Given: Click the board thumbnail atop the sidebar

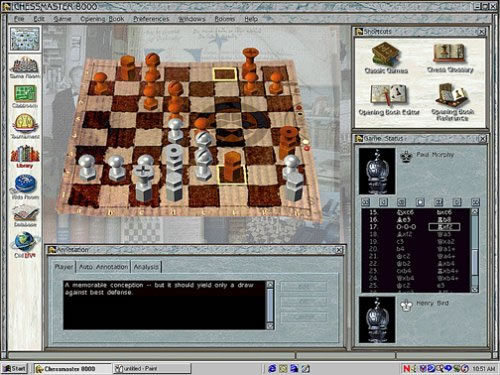Looking at the screenshot, I should click(x=25, y=39).
